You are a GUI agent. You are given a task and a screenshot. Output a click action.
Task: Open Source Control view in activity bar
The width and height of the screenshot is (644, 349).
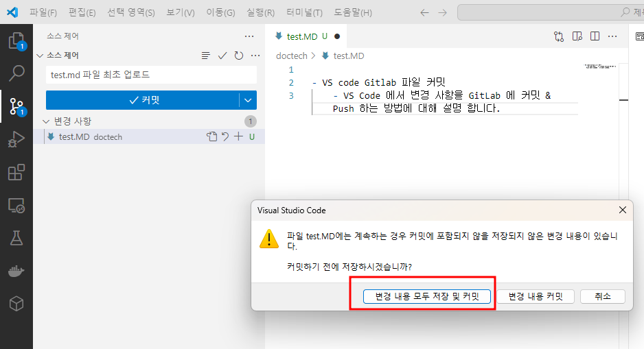pos(16,107)
